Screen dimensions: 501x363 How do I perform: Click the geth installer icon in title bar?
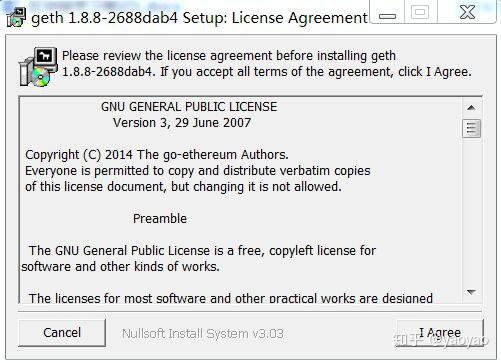[x=16, y=17]
